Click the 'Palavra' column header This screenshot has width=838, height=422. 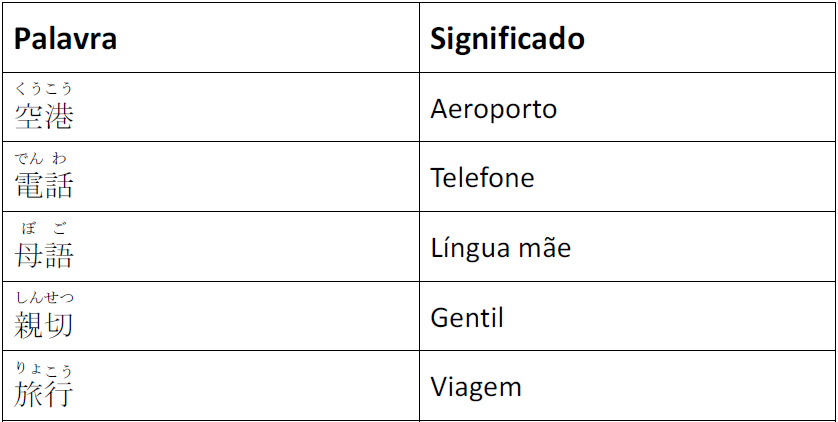65,40
